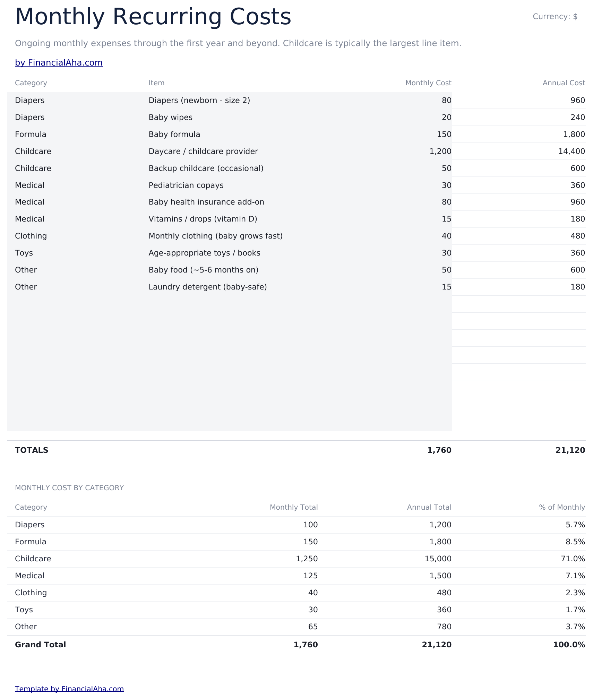This screenshot has height=700, width=593.
Task: Click Childcare percentage '71.0%'
Action: (574, 559)
